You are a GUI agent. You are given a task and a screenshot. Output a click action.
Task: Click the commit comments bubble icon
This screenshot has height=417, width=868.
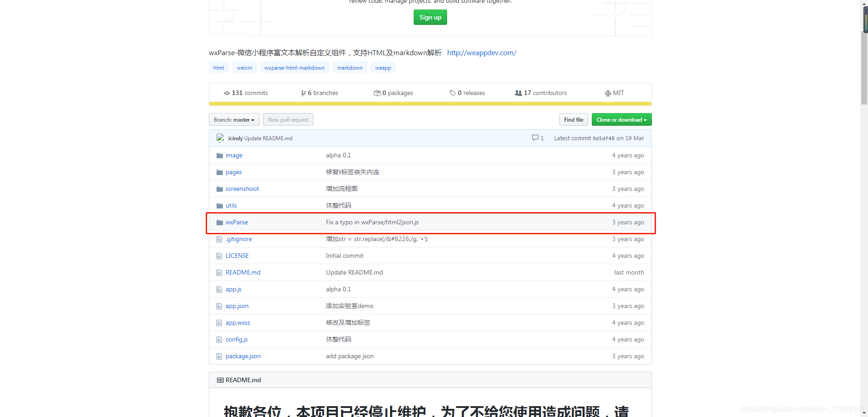[535, 138]
